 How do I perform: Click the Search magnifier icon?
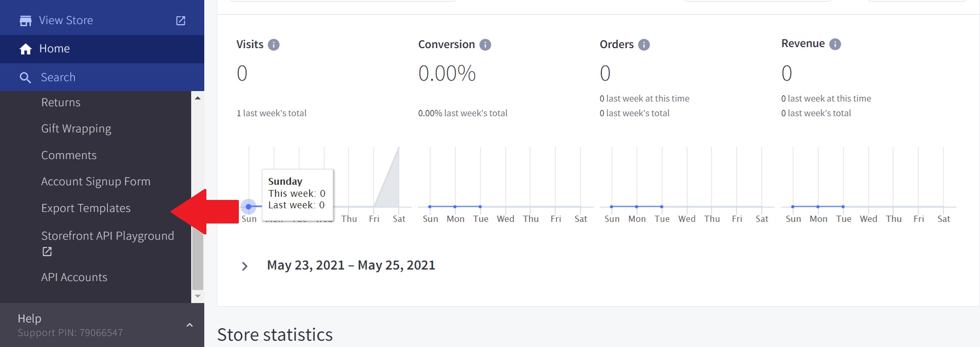25,78
